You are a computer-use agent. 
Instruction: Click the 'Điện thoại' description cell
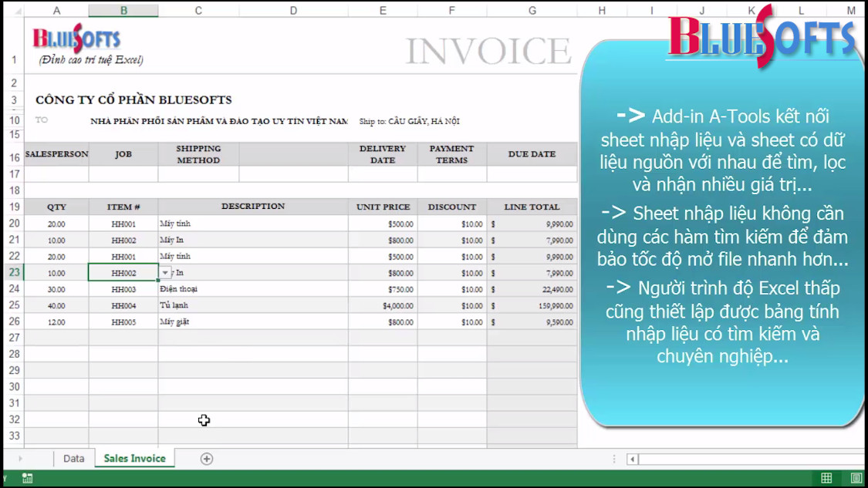253,289
